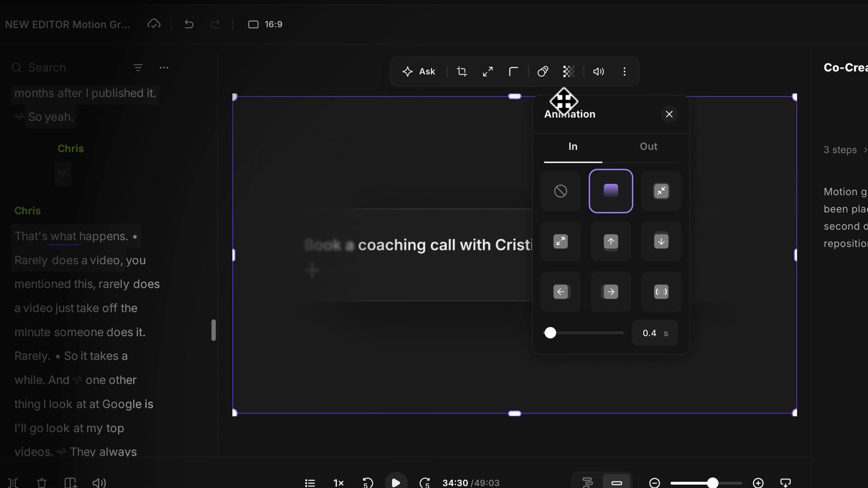Click the bottom bar speaker volume icon
The height and width of the screenshot is (488, 868).
point(99,482)
